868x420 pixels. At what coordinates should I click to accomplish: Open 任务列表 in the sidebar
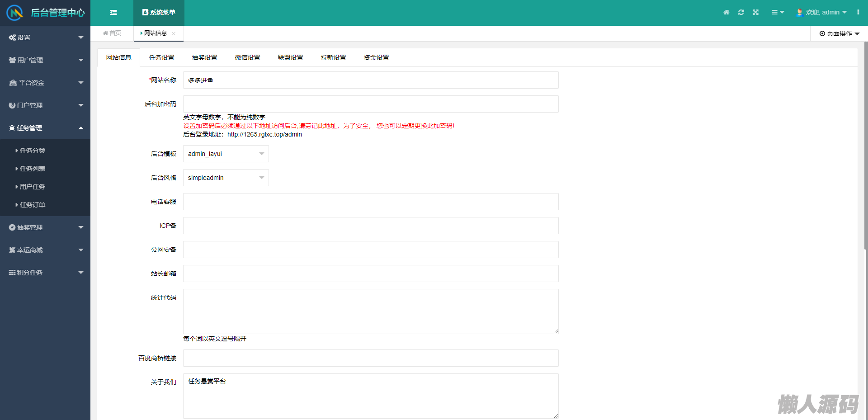tap(33, 169)
